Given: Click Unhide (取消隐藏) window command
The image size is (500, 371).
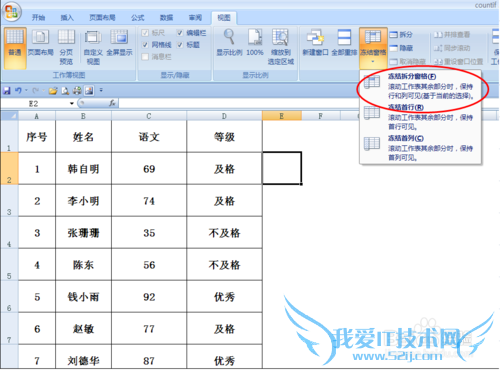Looking at the screenshot, I should [408, 62].
